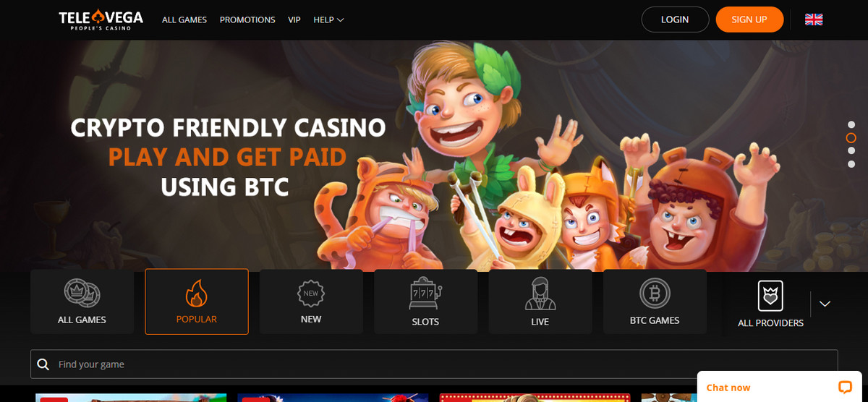The width and height of the screenshot is (868, 402).
Task: Open the Promotions menu item
Action: point(247,20)
